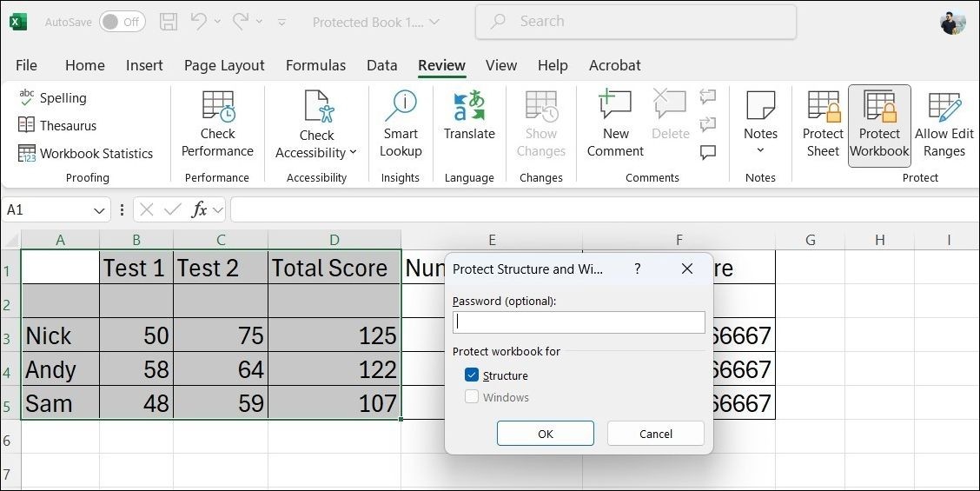Open the Thesaurus
Screen dimensions: 980x491
click(x=57, y=125)
